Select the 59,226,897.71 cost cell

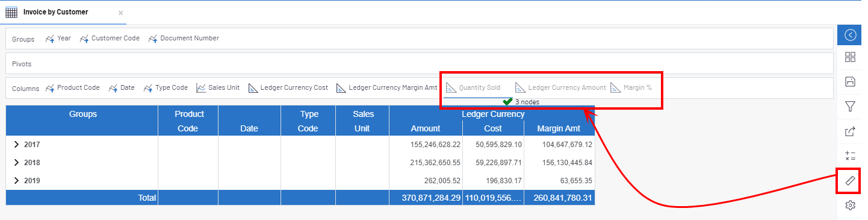[493, 163]
